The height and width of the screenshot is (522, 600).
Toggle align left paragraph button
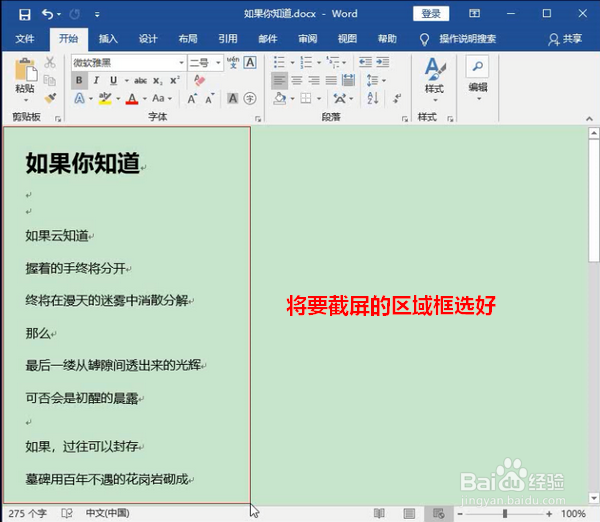point(279,80)
